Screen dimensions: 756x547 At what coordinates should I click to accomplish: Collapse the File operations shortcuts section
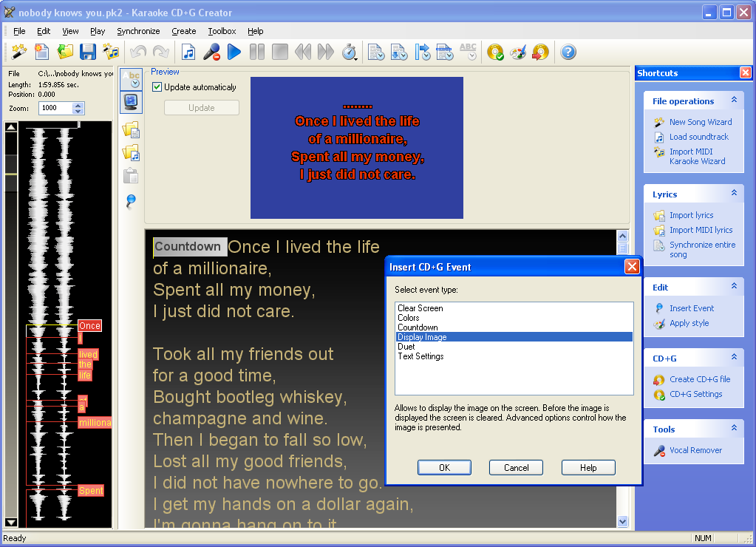coord(734,101)
